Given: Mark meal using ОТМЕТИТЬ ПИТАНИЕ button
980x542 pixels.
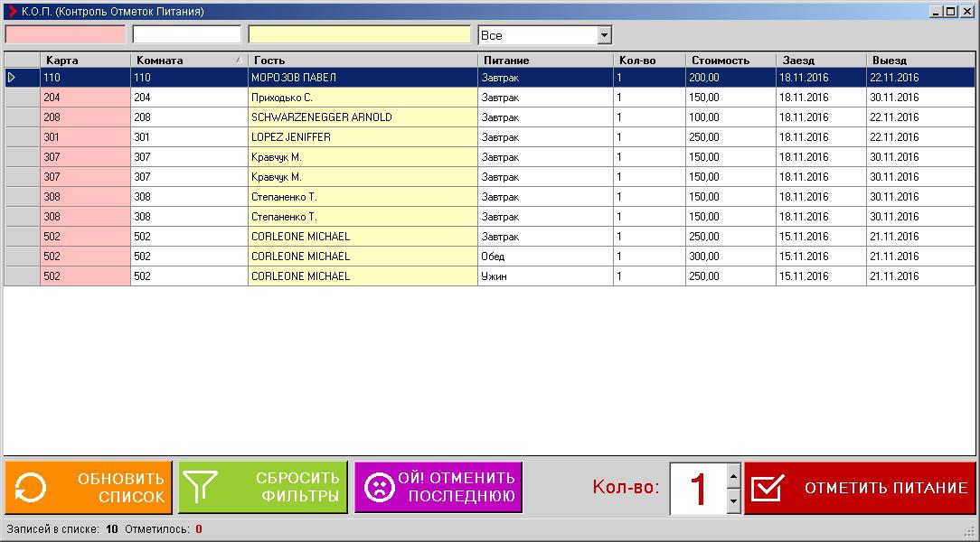Looking at the screenshot, I should (860, 488).
